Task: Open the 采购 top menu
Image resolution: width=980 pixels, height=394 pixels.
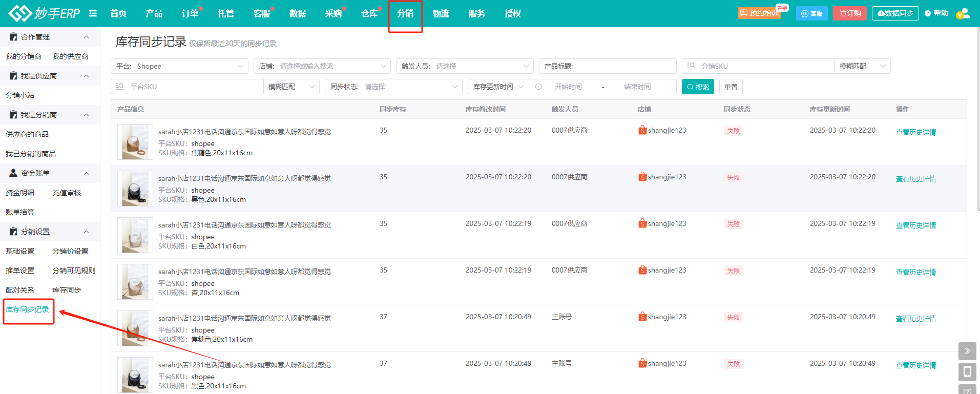Action: (333, 13)
